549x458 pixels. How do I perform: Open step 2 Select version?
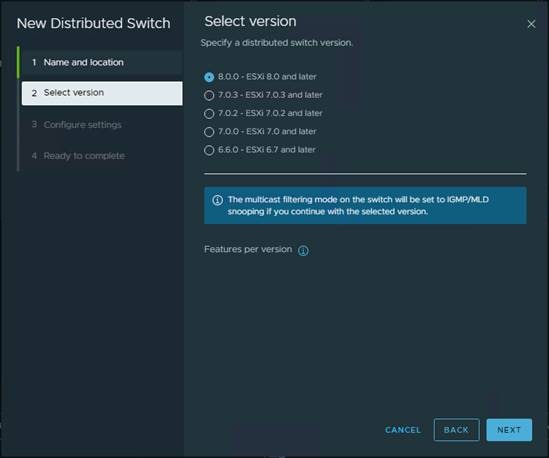102,93
